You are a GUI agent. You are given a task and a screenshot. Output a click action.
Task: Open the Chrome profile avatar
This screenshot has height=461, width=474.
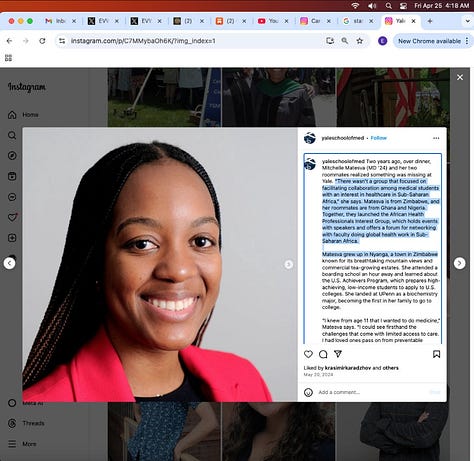point(382,41)
